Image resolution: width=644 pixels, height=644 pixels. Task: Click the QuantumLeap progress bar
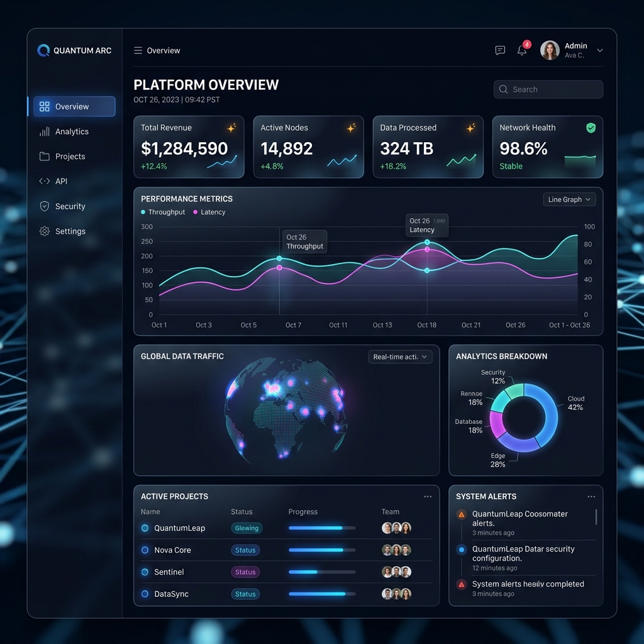click(x=322, y=528)
